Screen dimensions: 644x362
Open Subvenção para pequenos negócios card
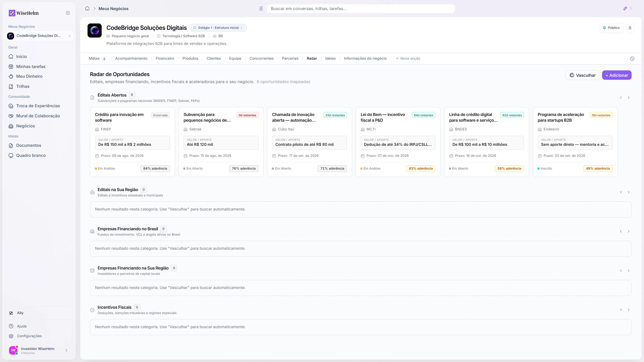click(221, 142)
